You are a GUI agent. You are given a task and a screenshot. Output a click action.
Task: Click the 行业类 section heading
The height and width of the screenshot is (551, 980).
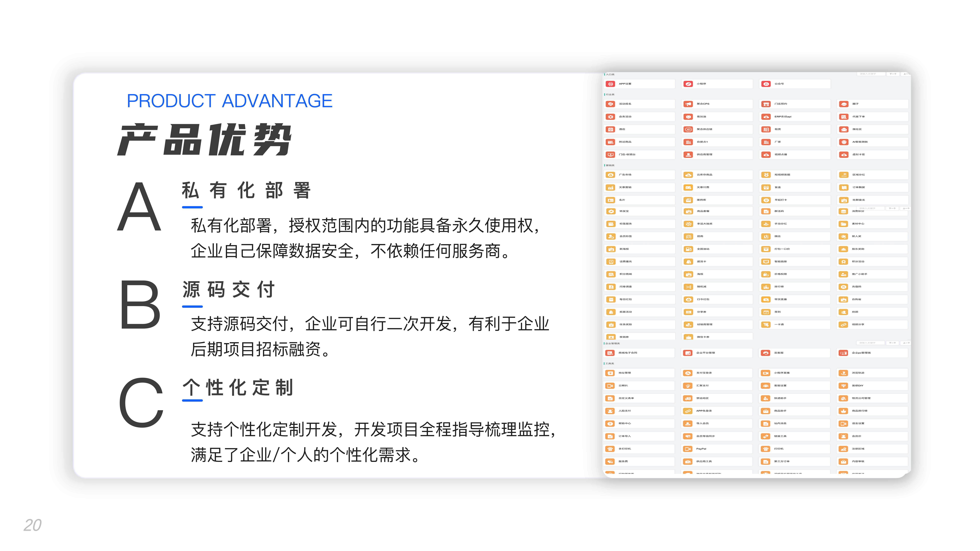pyautogui.click(x=610, y=95)
